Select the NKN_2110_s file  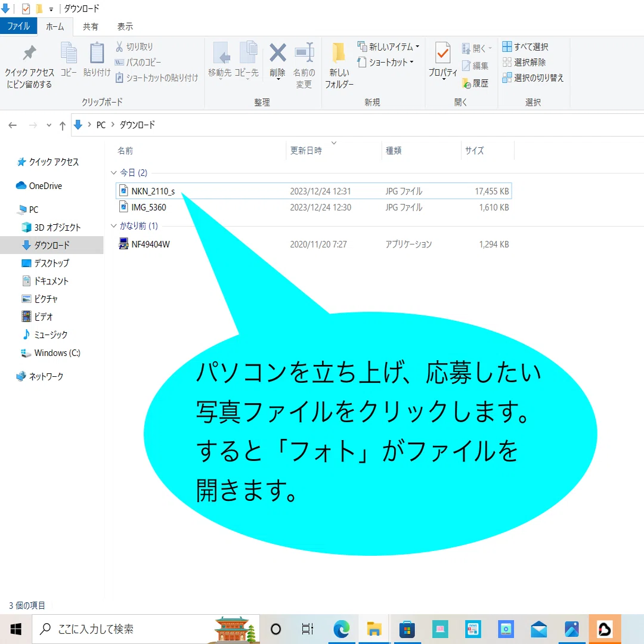coord(314,191)
